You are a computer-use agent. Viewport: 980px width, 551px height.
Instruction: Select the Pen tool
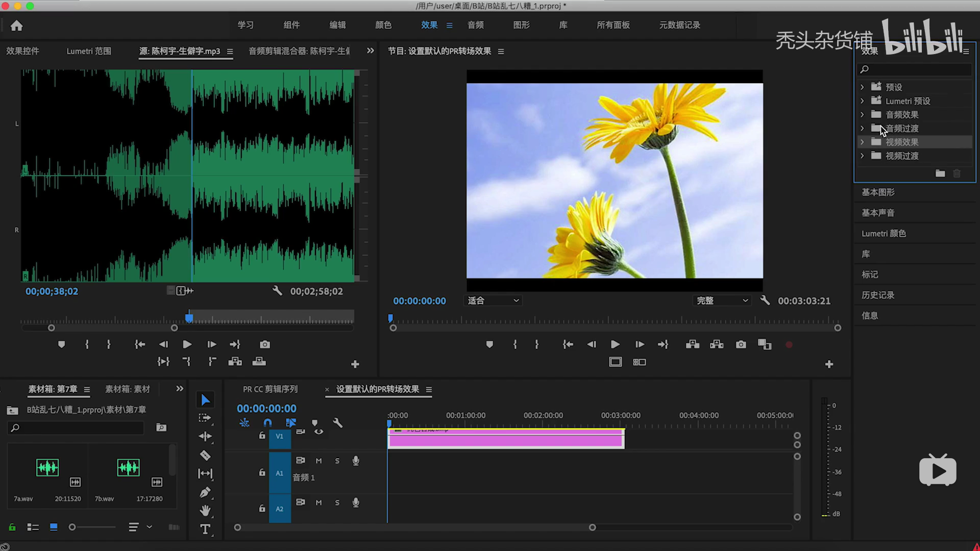[205, 492]
